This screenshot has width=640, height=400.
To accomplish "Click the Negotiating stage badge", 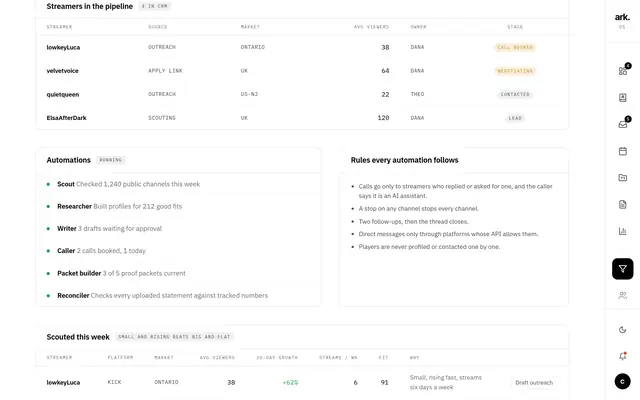I will (x=515, y=71).
